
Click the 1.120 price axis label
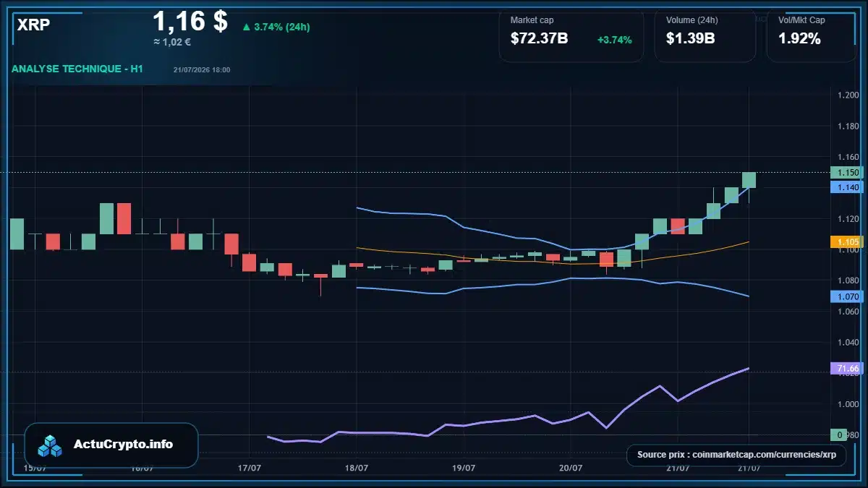(848, 219)
